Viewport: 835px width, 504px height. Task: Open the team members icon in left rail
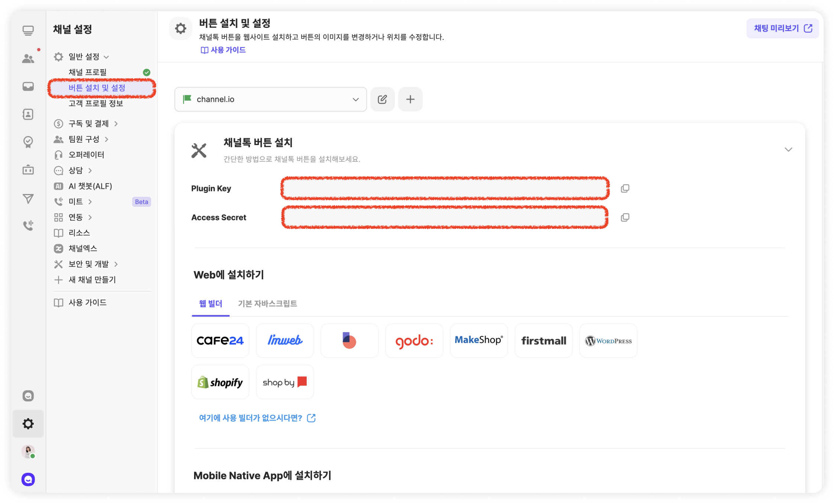[x=28, y=58]
